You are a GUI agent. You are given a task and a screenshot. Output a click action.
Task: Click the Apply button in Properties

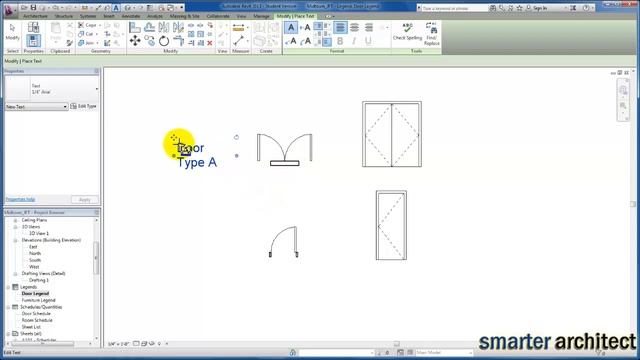click(84, 200)
